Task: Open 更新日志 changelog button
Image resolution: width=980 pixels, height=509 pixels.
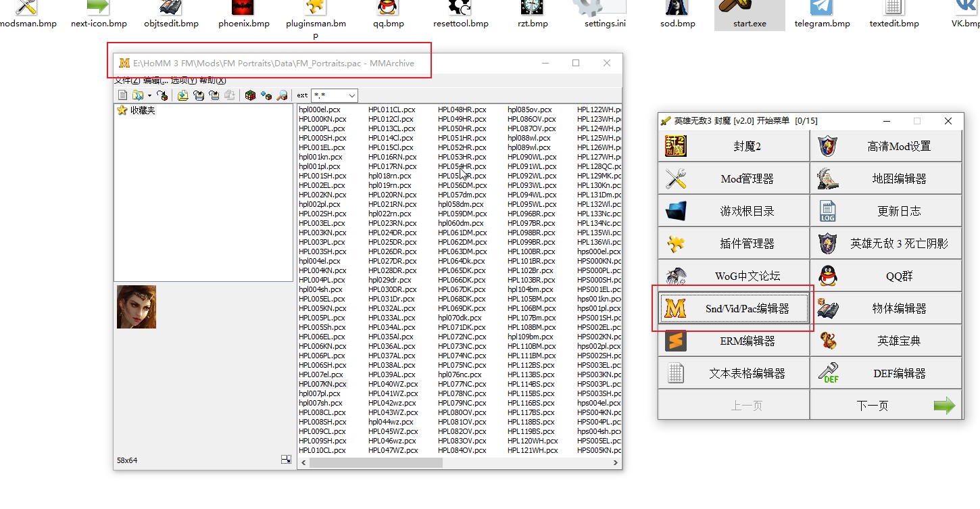Action: [x=886, y=211]
